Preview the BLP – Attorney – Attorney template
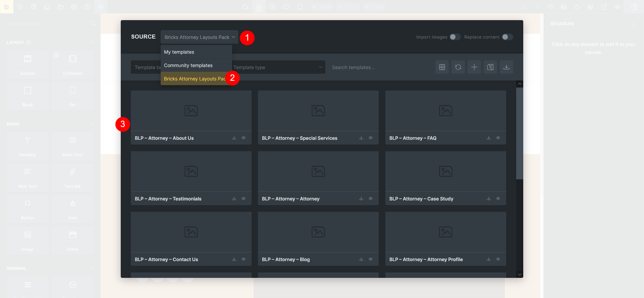The height and width of the screenshot is (298, 644). [x=371, y=199]
